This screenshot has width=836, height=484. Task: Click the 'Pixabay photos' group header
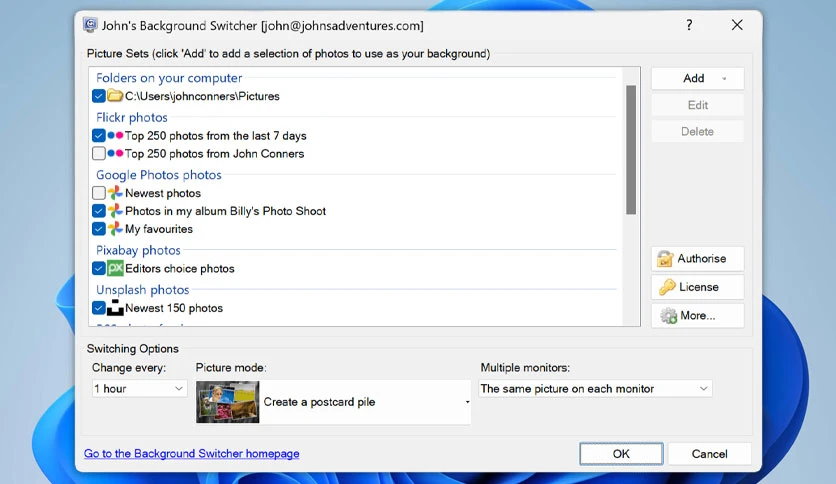pyautogui.click(x=138, y=250)
